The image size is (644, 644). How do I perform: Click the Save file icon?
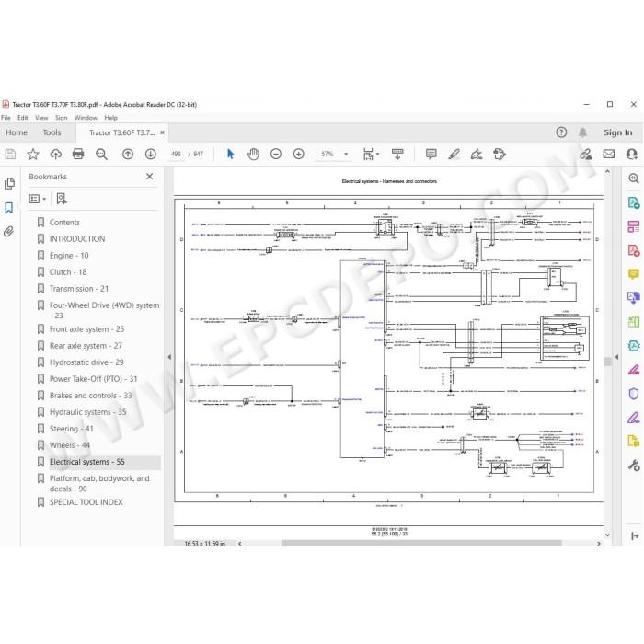10,154
